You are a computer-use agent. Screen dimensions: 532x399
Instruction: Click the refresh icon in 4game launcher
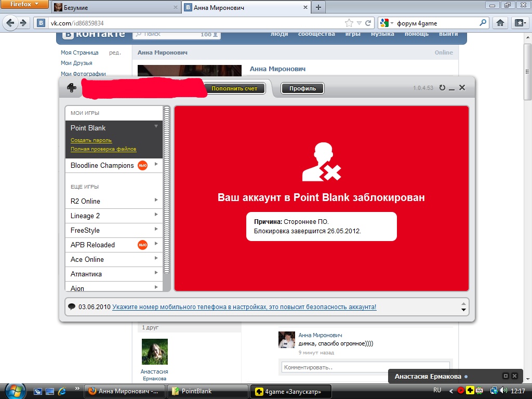pos(442,88)
